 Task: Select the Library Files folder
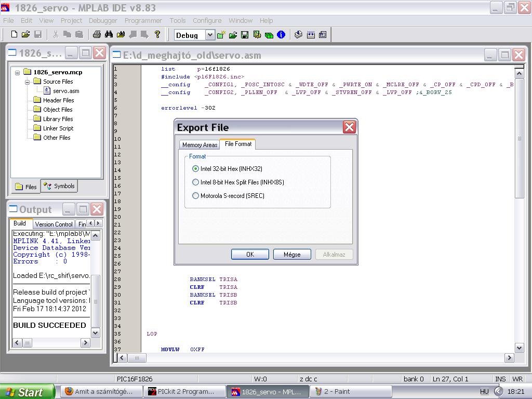[x=58, y=119]
